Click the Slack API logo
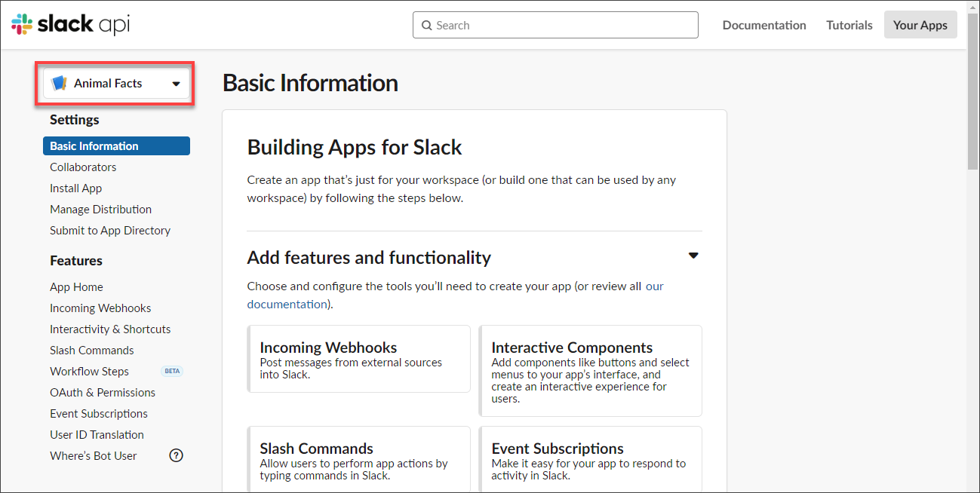980x493 pixels. point(71,24)
